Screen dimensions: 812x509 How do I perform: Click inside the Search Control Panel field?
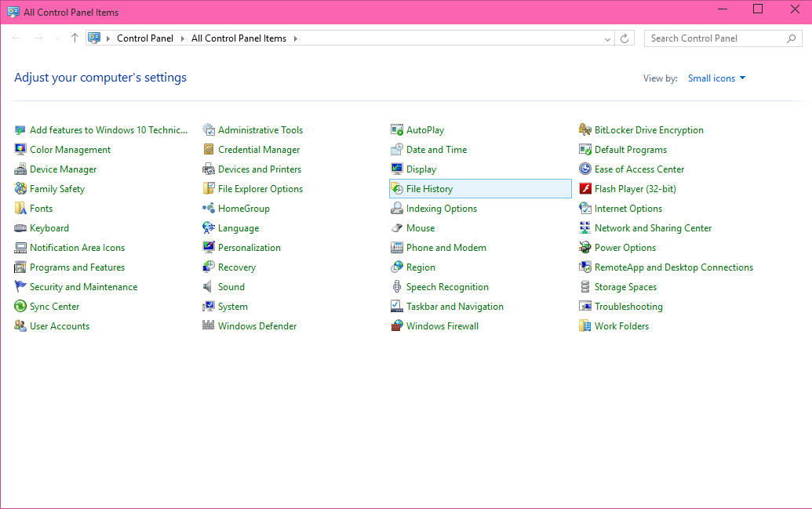pyautogui.click(x=723, y=38)
